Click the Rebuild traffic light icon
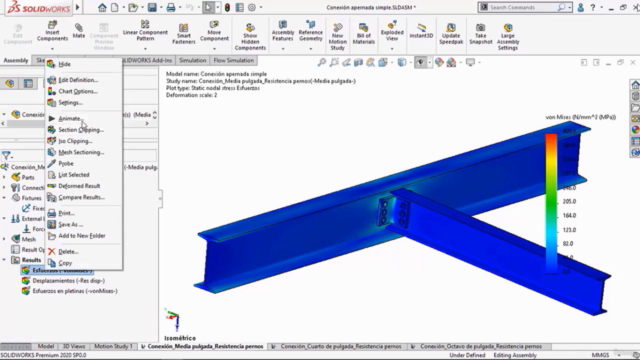 (x=227, y=7)
